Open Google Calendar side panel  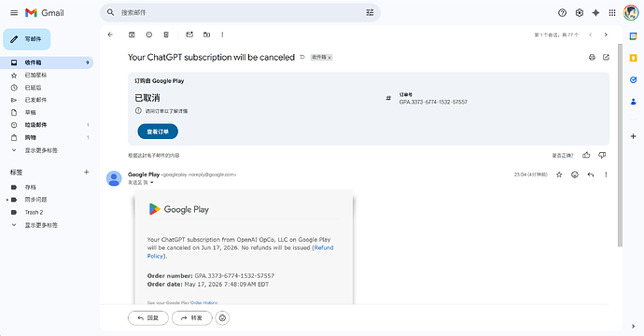(633, 36)
